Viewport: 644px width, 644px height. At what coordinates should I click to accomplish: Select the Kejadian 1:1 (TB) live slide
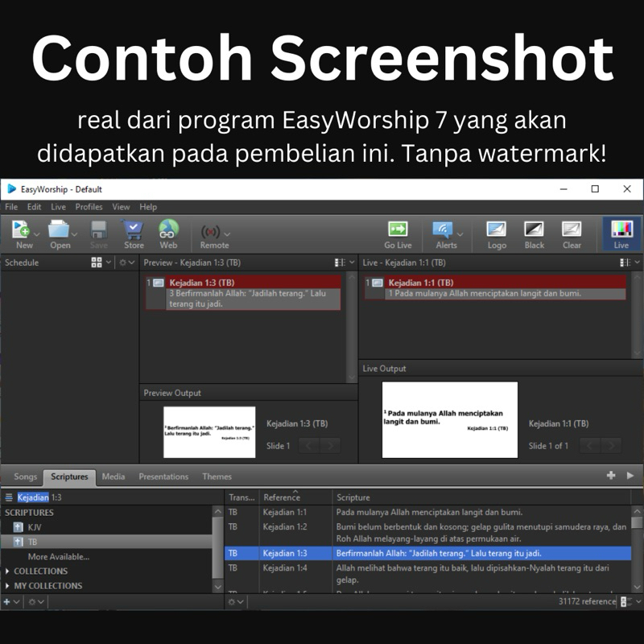495,287
